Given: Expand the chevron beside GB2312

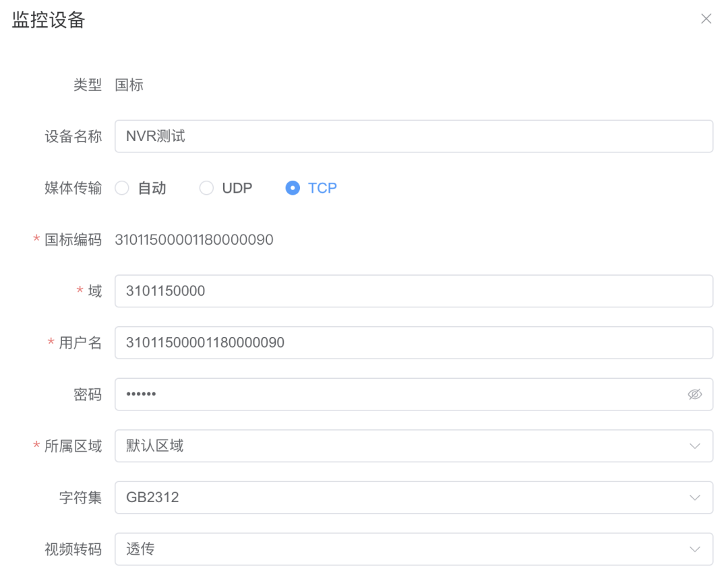Looking at the screenshot, I should tap(696, 497).
